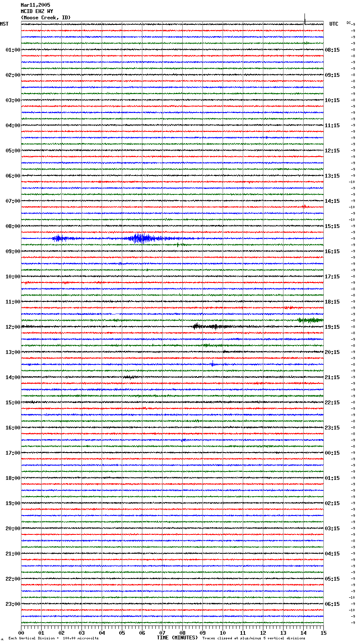Screen dimensions: 357x644
Task: Click the black seismic event on 12:00 trace
Action: tap(212, 326)
